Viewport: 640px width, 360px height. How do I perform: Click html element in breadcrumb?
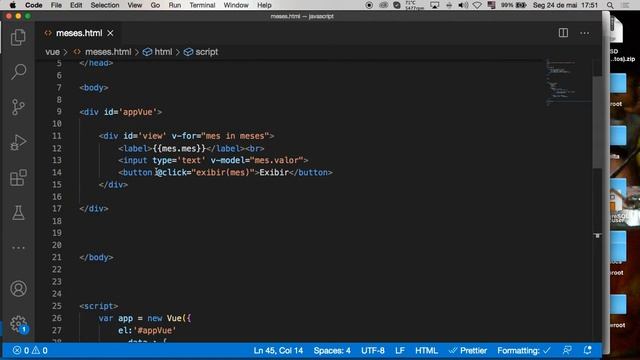tap(163, 52)
